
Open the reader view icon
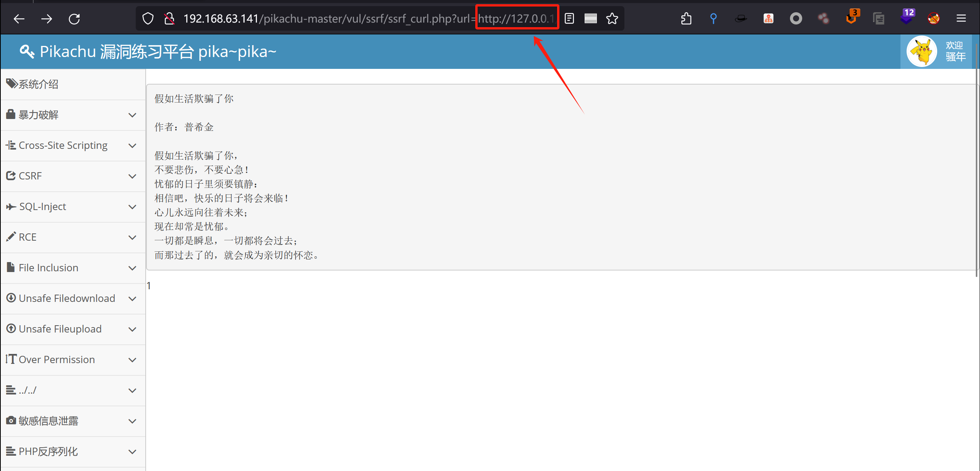pos(569,18)
